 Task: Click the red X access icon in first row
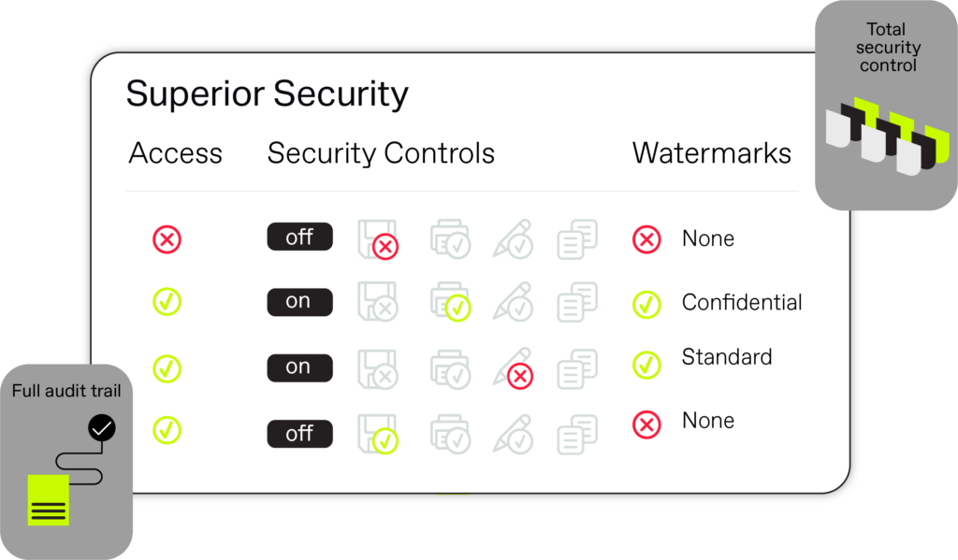[167, 238]
